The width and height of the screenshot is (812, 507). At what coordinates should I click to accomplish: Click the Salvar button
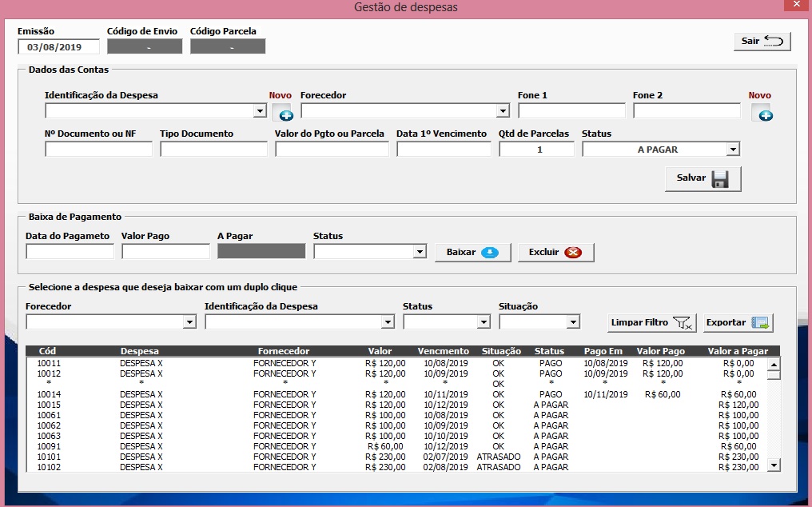703,178
